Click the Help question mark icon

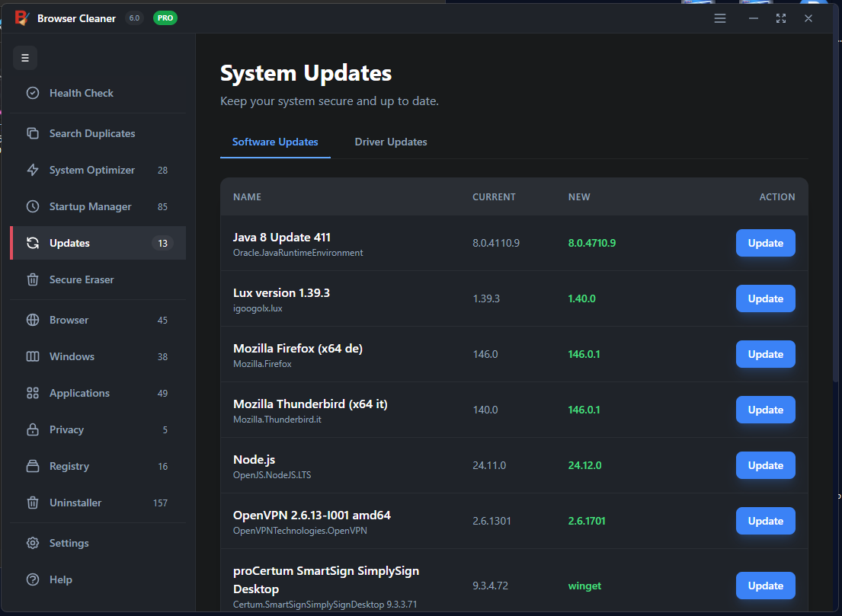pyautogui.click(x=33, y=579)
